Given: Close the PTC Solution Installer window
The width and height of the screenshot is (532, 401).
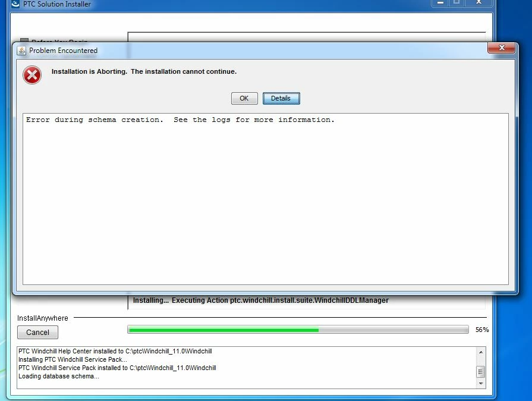Looking at the screenshot, I should click(x=479, y=3).
